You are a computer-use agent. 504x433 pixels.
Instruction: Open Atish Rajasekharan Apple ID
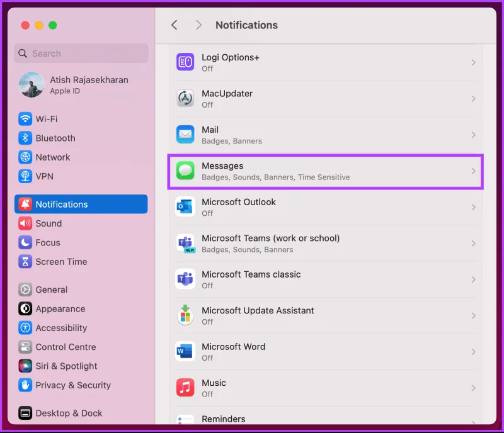pyautogui.click(x=81, y=85)
